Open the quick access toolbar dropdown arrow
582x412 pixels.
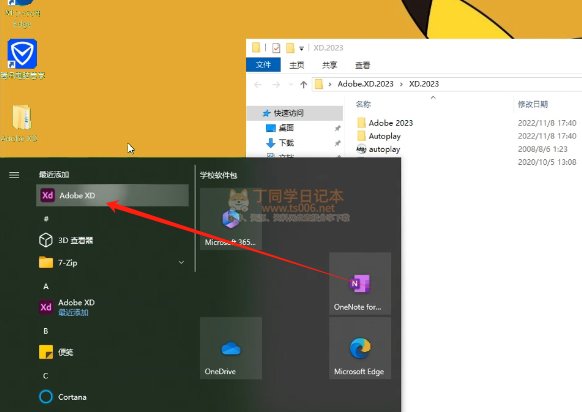(x=301, y=48)
